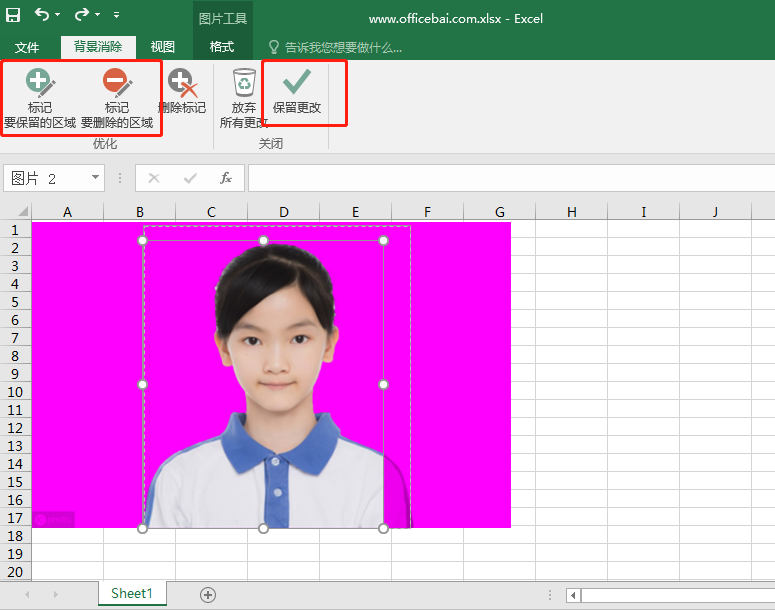Click inside the formula bar input
The width and height of the screenshot is (775, 610).
[512, 178]
